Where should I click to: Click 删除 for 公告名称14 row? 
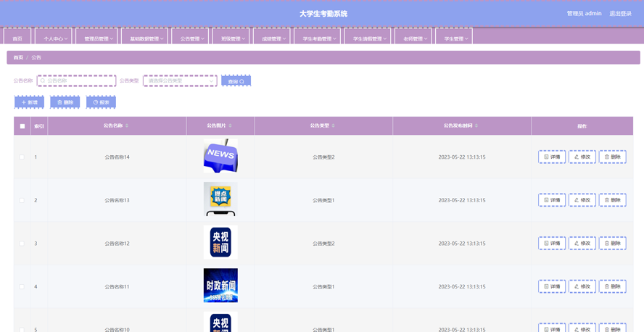[613, 157]
